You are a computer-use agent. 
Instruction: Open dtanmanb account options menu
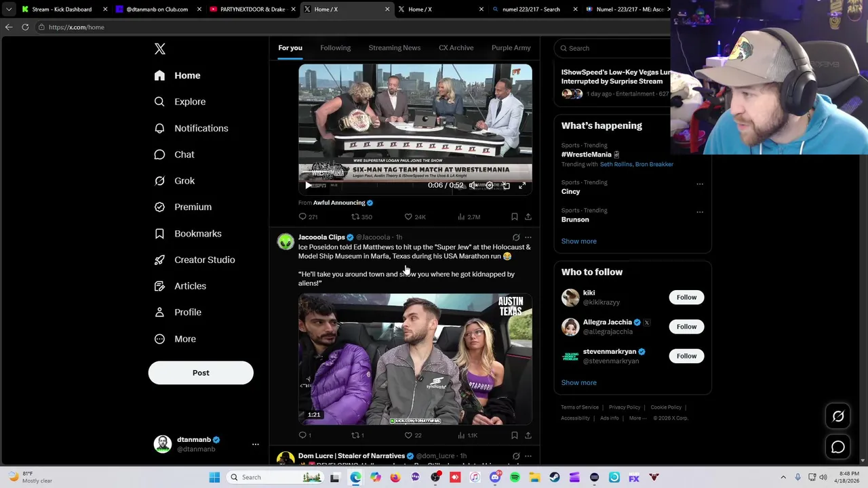coord(255,444)
